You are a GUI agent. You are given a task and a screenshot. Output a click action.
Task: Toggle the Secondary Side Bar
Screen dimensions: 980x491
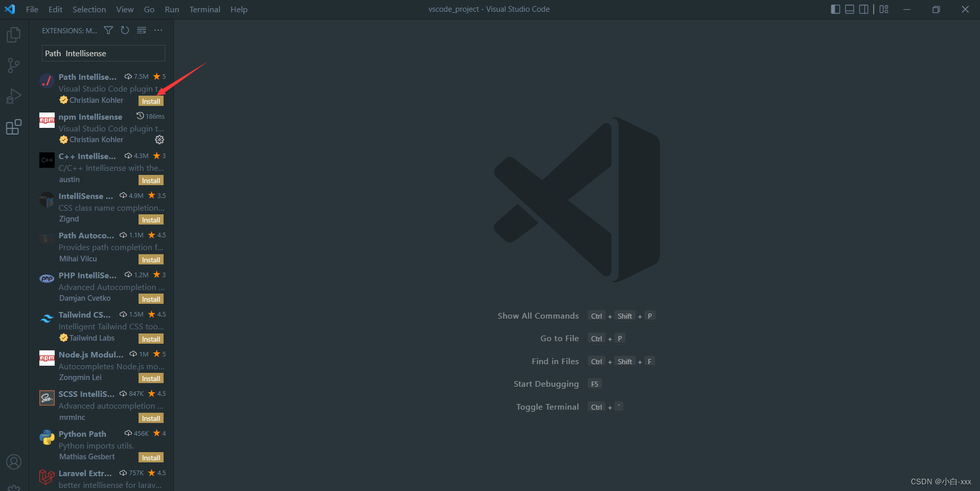pos(864,9)
